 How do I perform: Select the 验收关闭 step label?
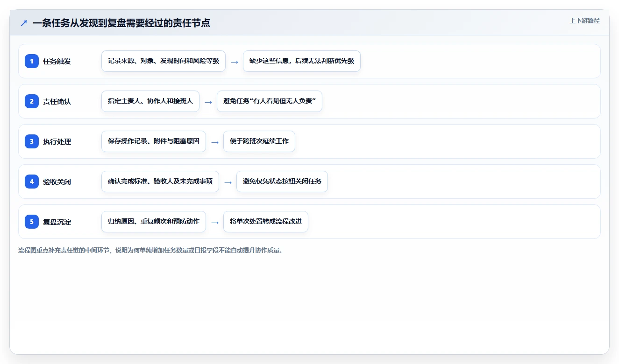coord(57,182)
